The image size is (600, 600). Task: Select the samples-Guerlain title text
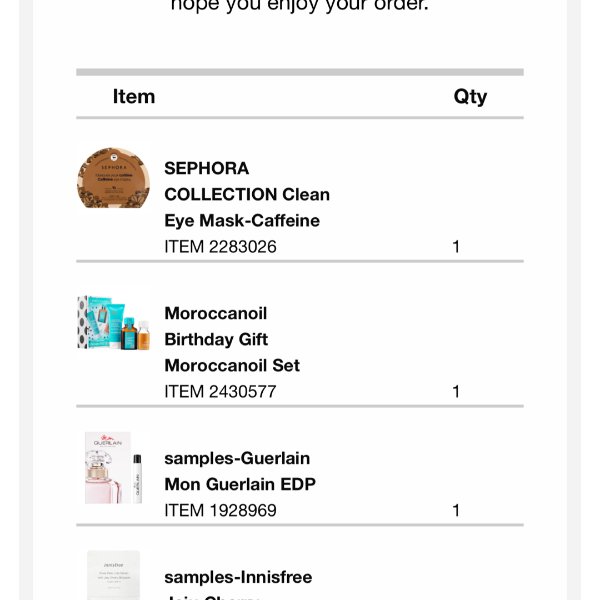(237, 458)
